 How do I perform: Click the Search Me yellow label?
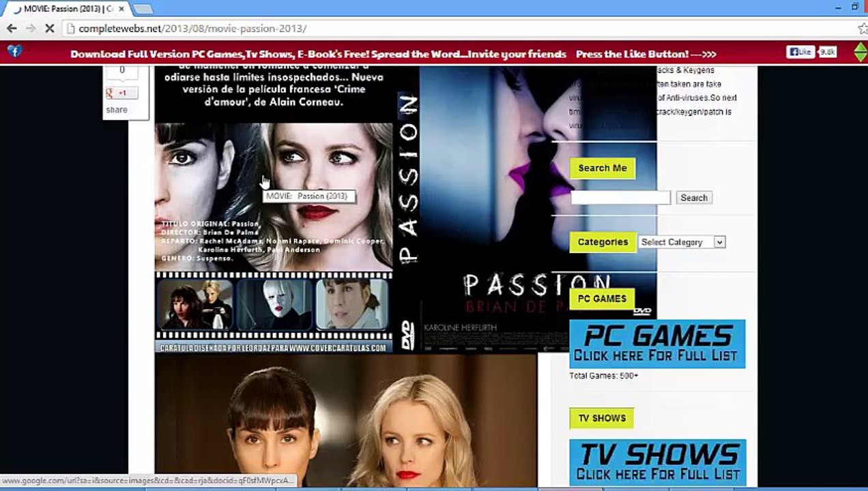(x=603, y=168)
